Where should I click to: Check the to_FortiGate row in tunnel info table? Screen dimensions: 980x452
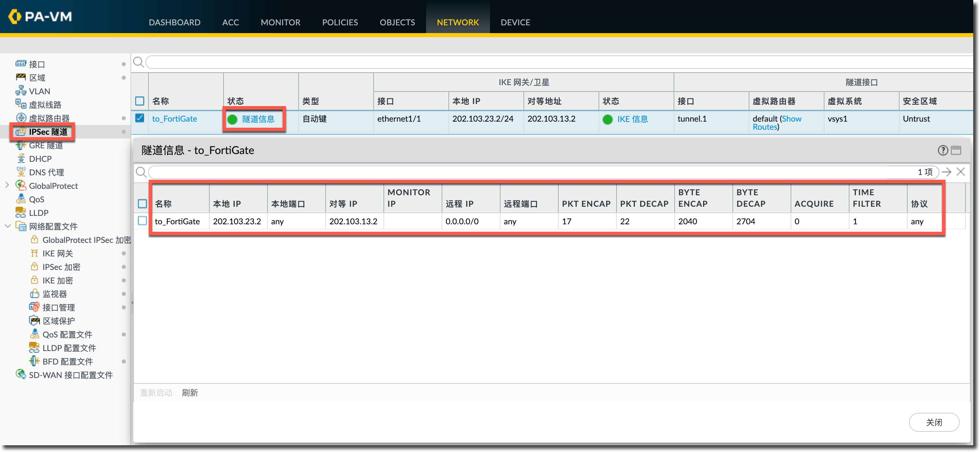point(142,221)
